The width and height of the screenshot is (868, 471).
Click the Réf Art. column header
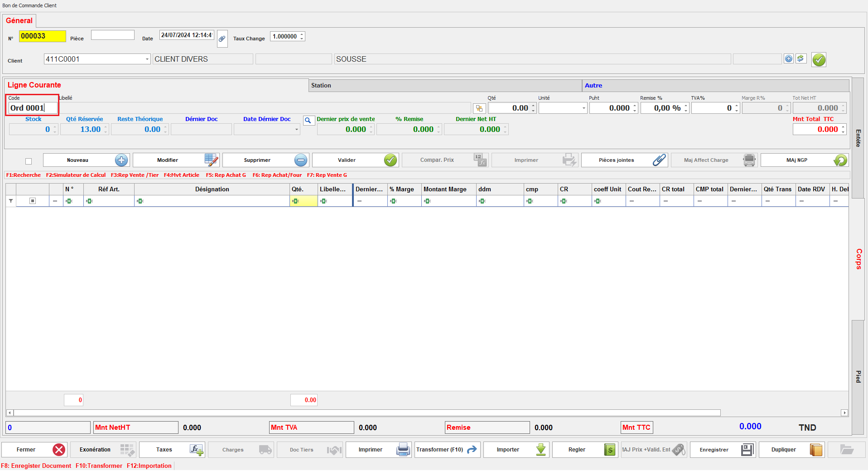coord(109,189)
